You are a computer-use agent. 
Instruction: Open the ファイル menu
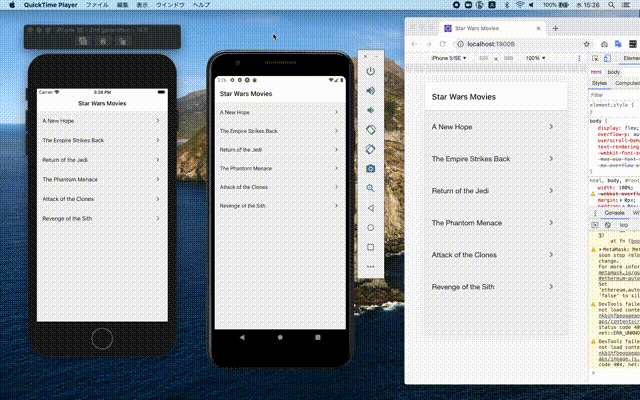(x=97, y=5)
